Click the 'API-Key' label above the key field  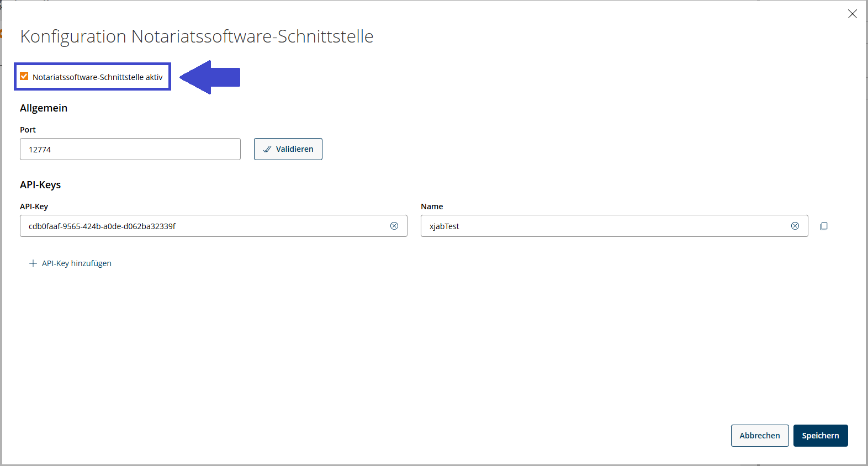[34, 206]
